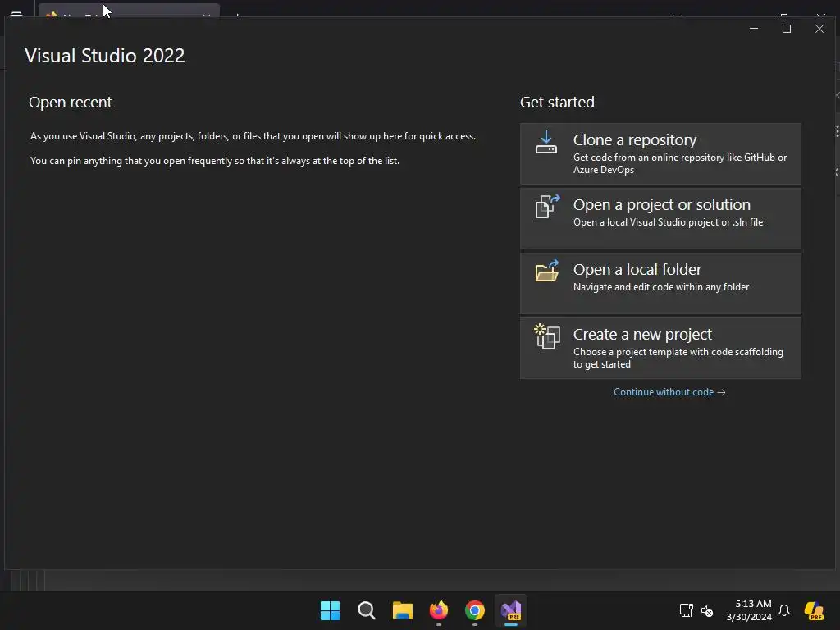
Task: Choose Create a new project card
Action: 660,348
